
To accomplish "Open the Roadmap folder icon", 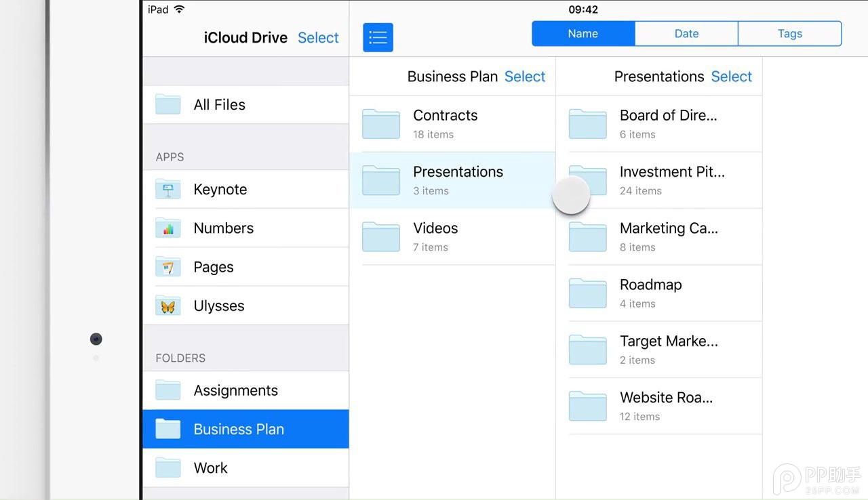I will point(587,293).
